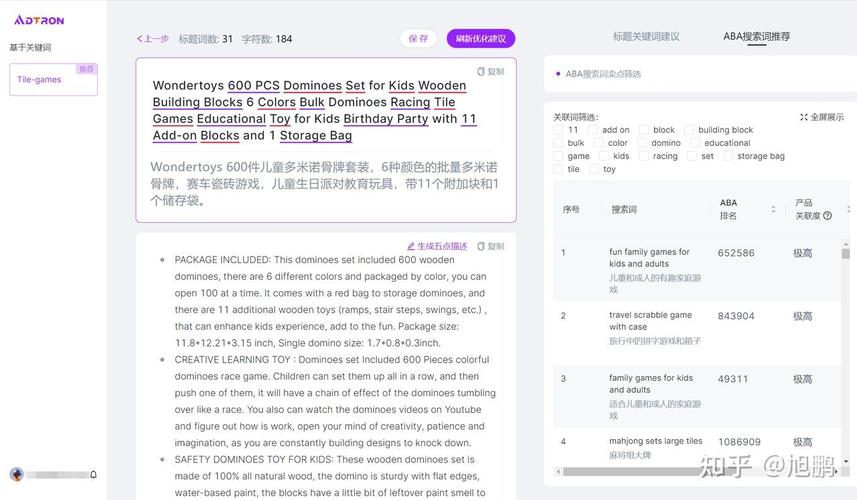Open fullscreen display (全屏展示)
This screenshot has height=500, width=857.
click(x=822, y=117)
